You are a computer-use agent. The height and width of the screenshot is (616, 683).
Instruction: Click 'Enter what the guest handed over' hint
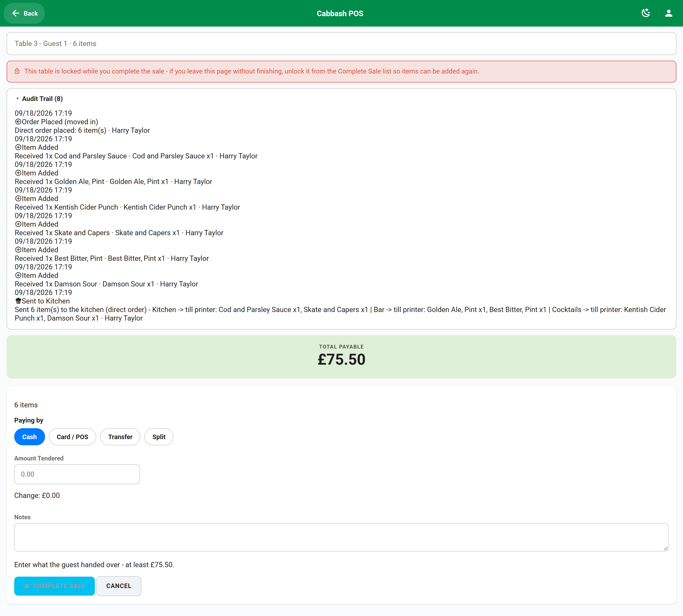click(94, 565)
